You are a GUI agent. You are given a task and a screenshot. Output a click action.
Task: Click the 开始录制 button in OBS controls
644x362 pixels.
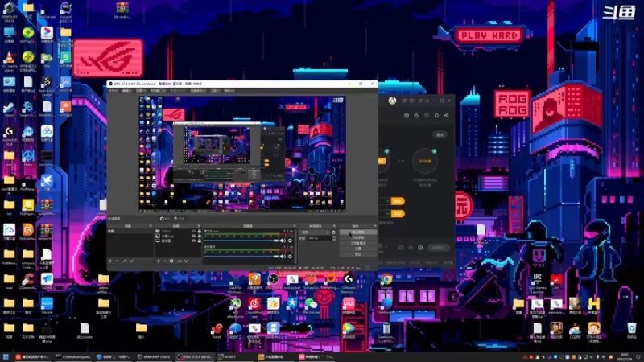pyautogui.click(x=357, y=237)
